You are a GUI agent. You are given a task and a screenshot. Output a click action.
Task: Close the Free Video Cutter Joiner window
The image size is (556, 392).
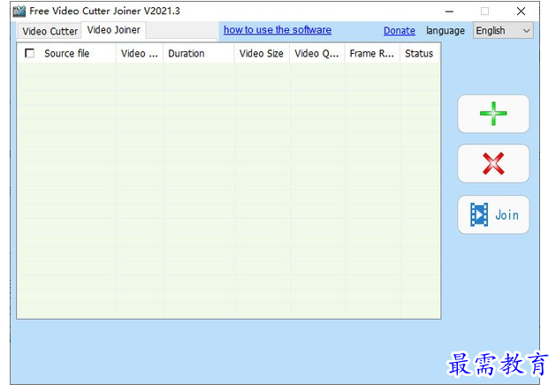coord(521,11)
